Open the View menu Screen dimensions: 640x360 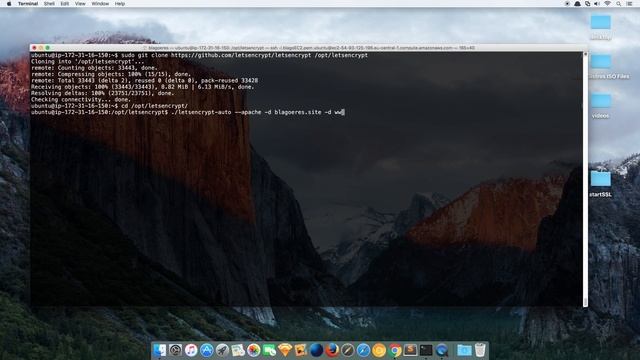click(80, 4)
